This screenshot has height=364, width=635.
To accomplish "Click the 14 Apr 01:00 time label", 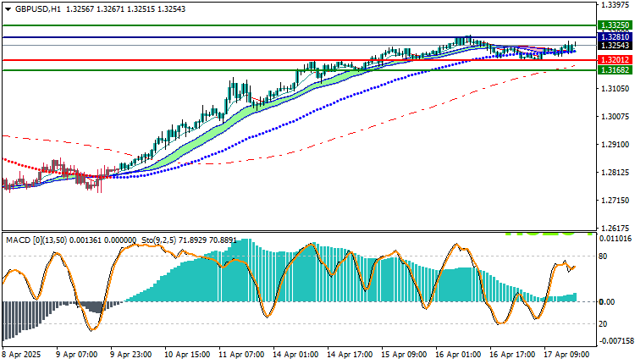I will [295, 355].
